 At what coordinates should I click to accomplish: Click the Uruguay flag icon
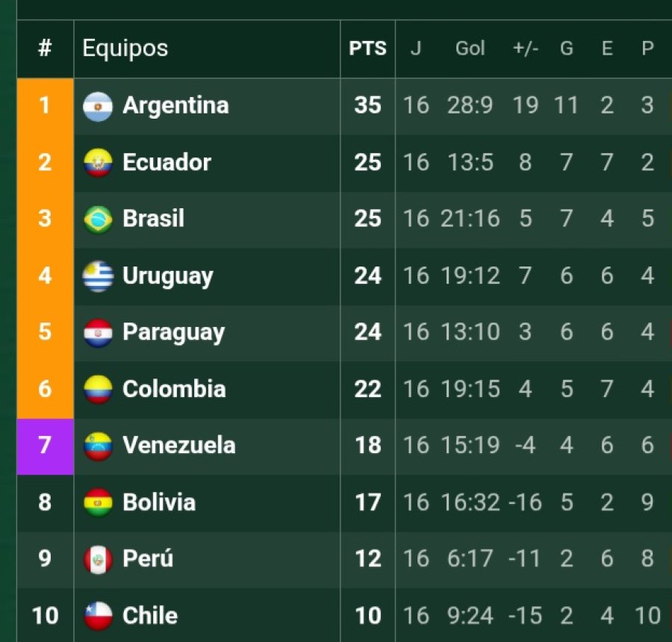coord(98,276)
